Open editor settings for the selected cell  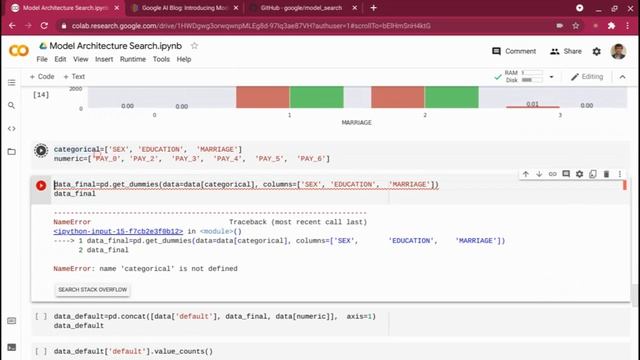coord(580,174)
